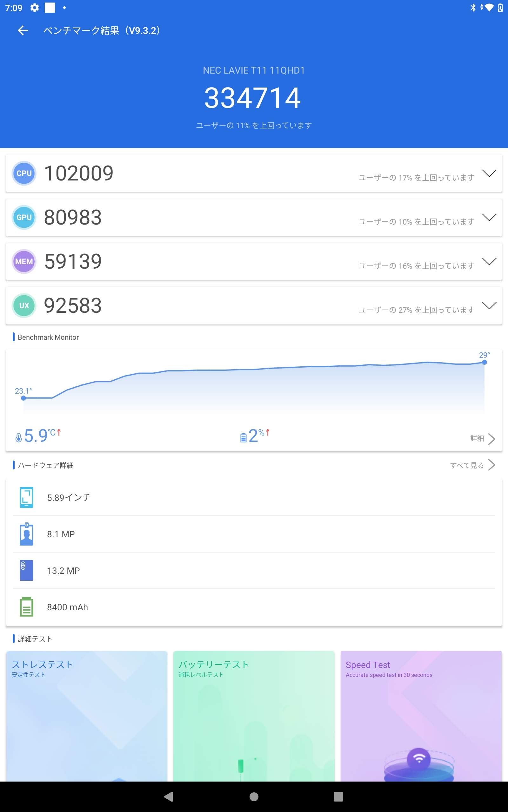Tap the settings gear in status bar
508x812 pixels.
[x=35, y=7]
